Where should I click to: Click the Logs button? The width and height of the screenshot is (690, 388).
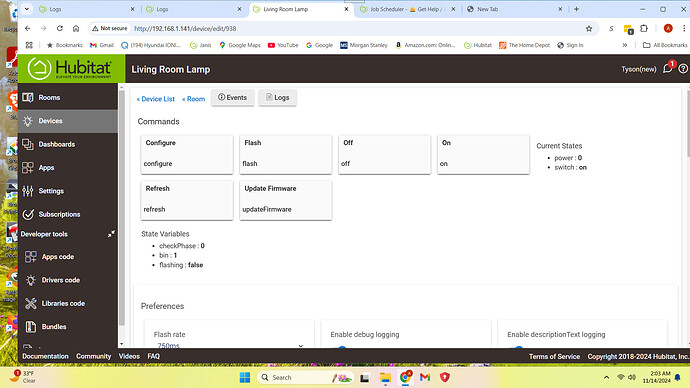point(278,98)
